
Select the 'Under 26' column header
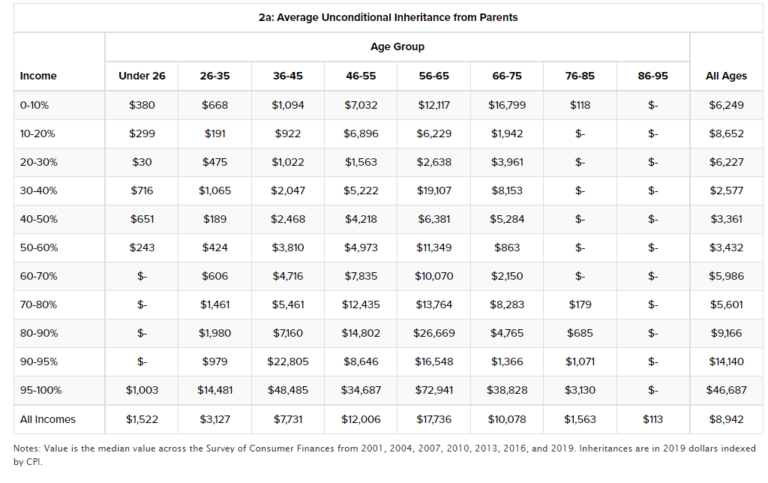(141, 76)
